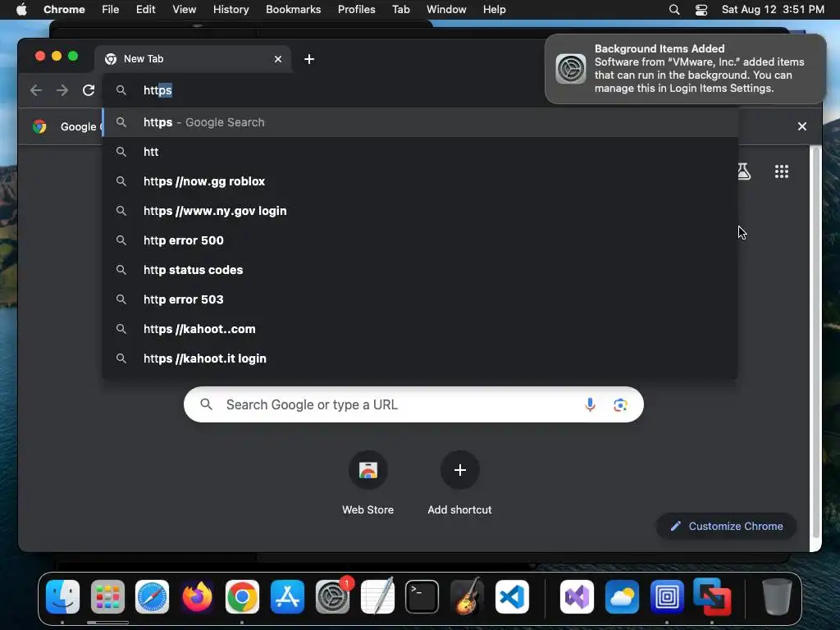840x630 pixels.
Task: Open Spotlight search in menu bar
Action: pyautogui.click(x=674, y=10)
